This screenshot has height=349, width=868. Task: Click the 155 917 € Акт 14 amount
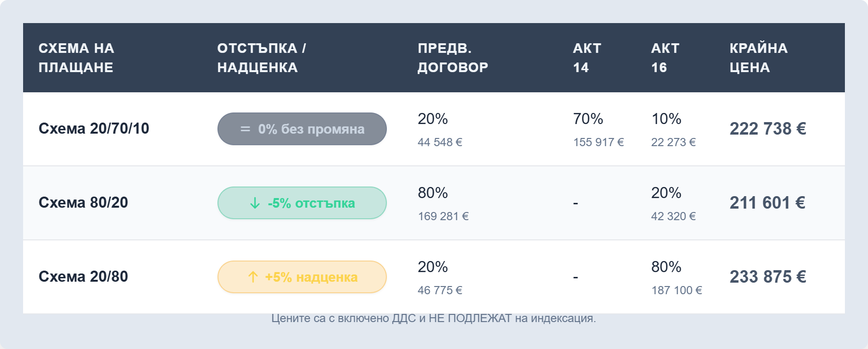click(x=599, y=142)
